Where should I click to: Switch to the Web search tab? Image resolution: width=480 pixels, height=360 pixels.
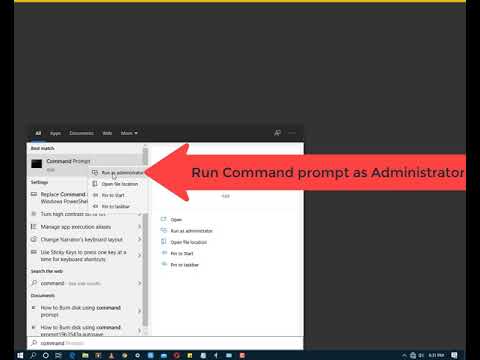click(x=107, y=133)
